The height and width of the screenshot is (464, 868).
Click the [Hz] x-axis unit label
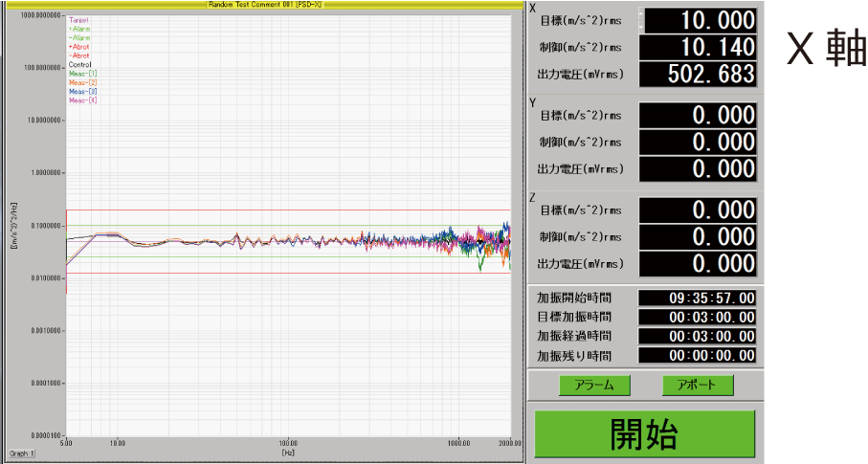(x=288, y=453)
